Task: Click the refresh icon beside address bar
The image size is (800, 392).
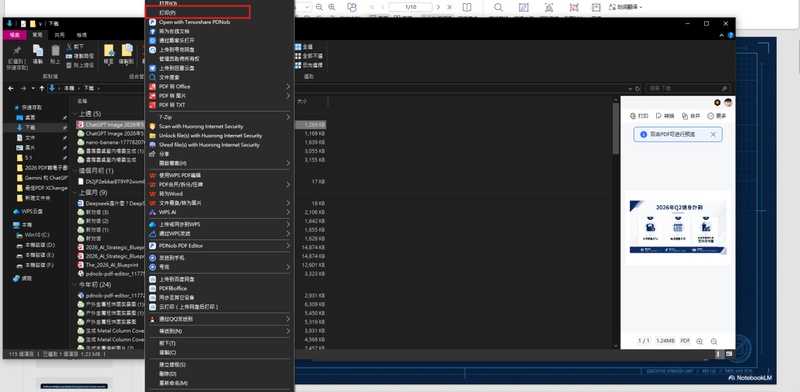Action: (637, 88)
